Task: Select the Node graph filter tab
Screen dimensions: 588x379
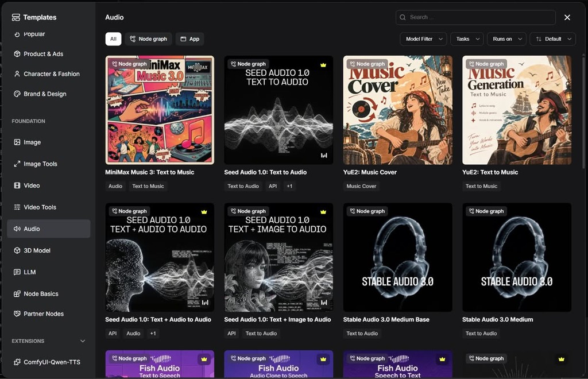Action: (149, 39)
